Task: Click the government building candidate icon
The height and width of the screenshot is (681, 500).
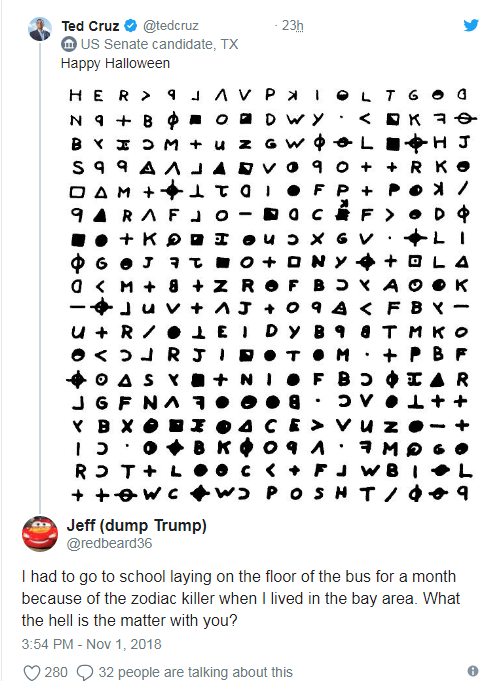Action: tap(69, 44)
